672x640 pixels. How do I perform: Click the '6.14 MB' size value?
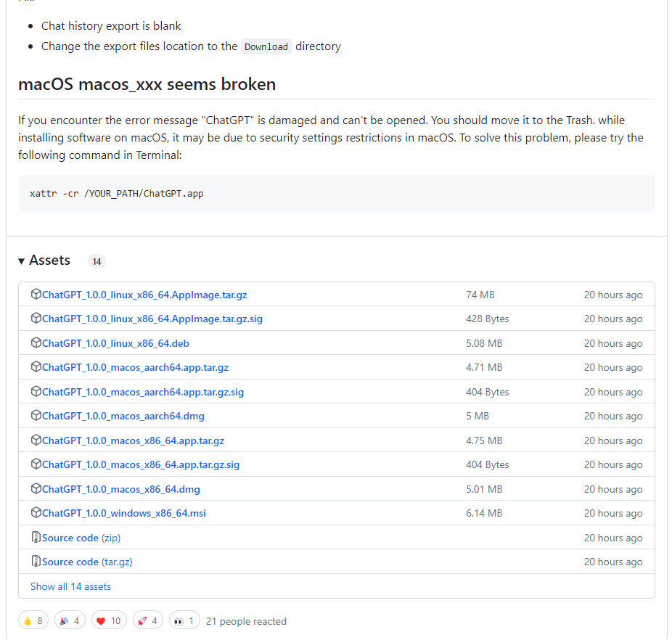[x=484, y=514]
